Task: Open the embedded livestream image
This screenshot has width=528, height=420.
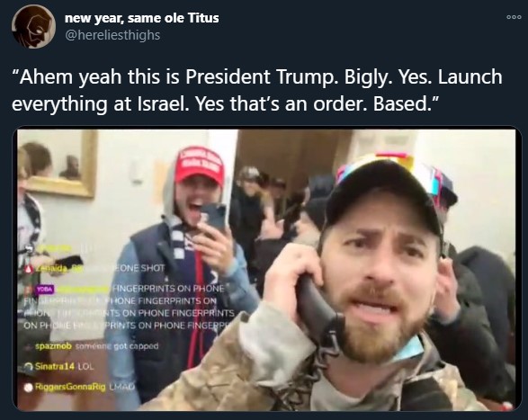Action: click(266, 270)
